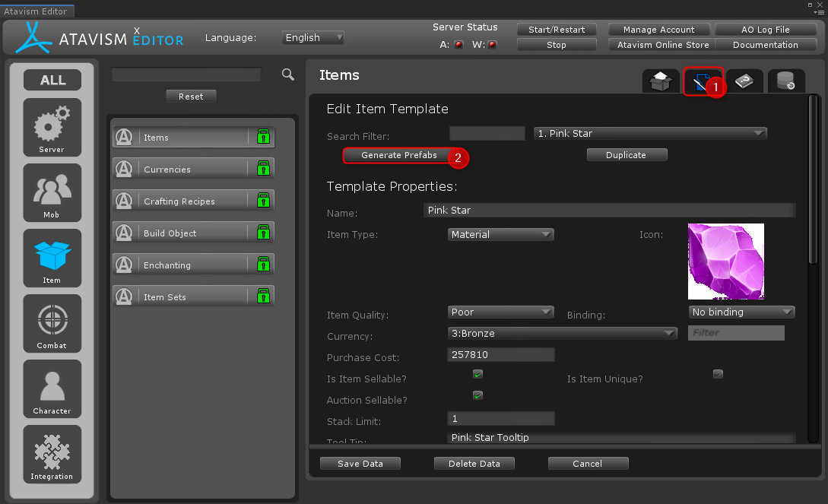Toggle the Is Item Sellable checkbox
The image size is (828, 504).
point(477,374)
